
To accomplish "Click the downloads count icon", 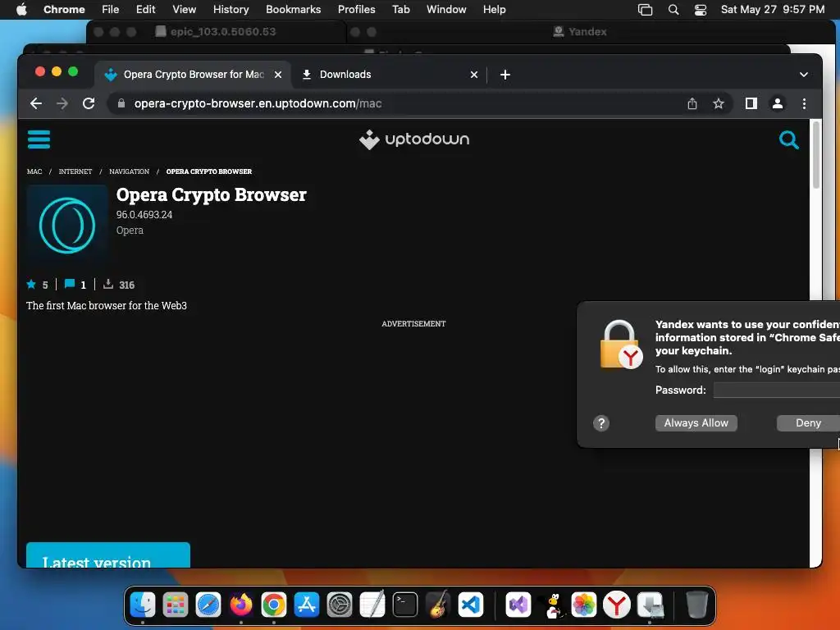I will [x=107, y=284].
